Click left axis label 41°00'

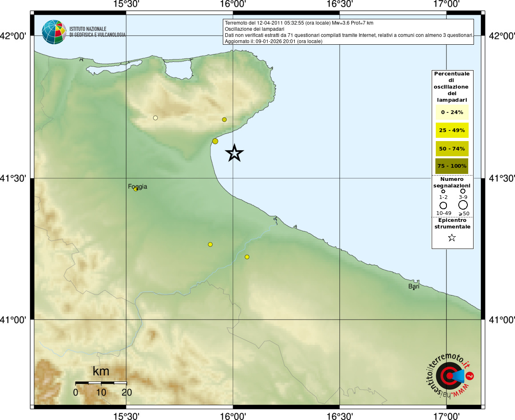click(x=13, y=320)
